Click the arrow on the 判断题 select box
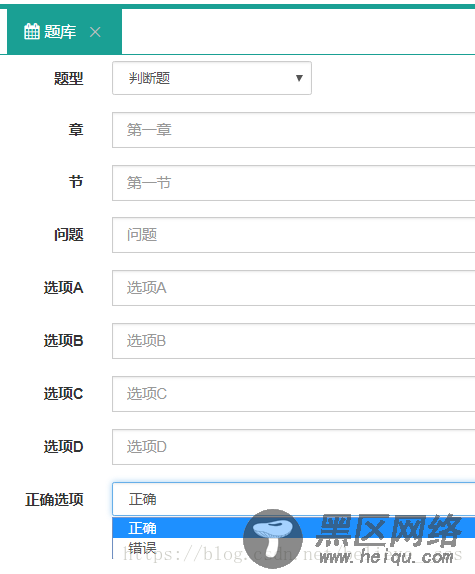475x574 pixels. point(299,78)
